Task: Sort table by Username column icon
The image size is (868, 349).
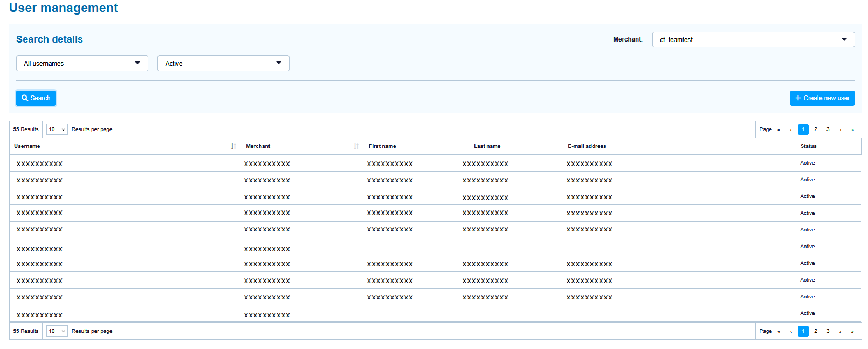Action: pos(233,146)
